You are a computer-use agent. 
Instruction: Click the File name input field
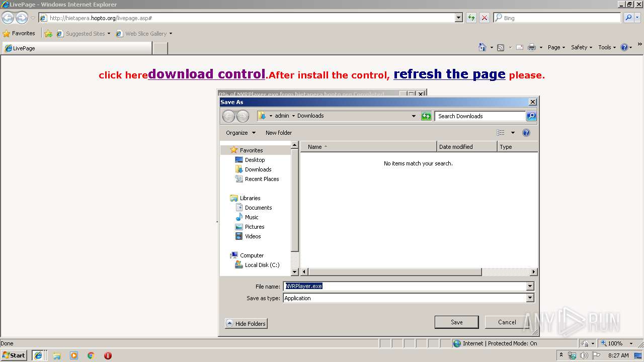(x=405, y=286)
